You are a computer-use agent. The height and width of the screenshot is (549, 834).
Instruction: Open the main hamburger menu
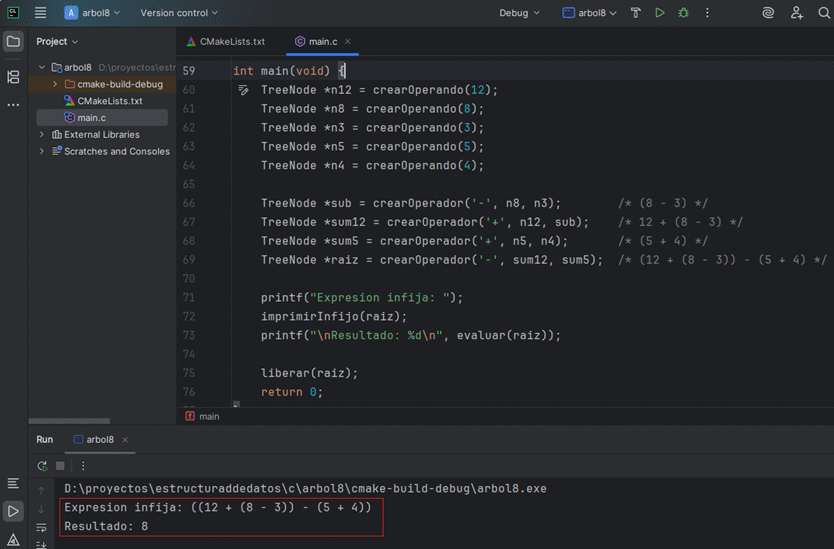point(40,13)
